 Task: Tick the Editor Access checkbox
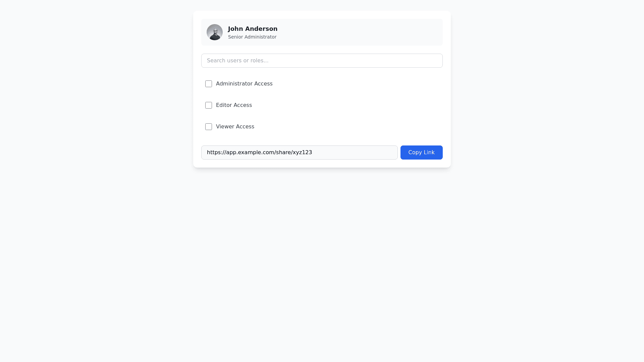209,105
